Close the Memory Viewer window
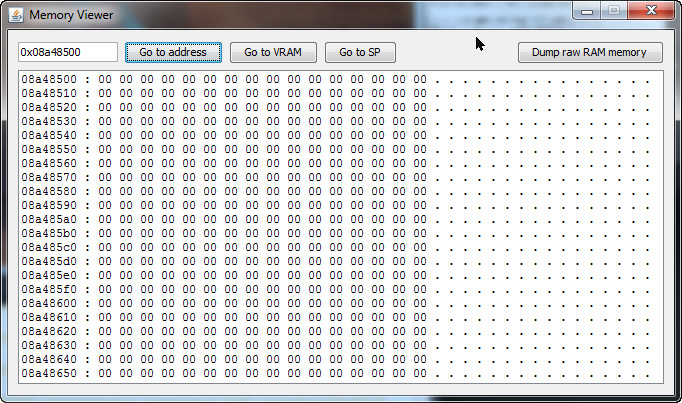682x403 pixels. (651, 11)
